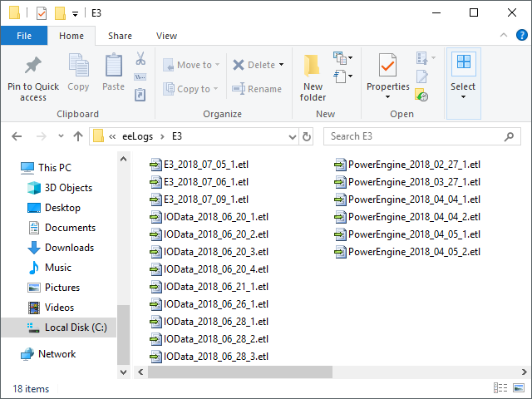532x399 pixels.
Task: Open the Customize Quick Access Toolbar dropdown
Action: point(76,13)
